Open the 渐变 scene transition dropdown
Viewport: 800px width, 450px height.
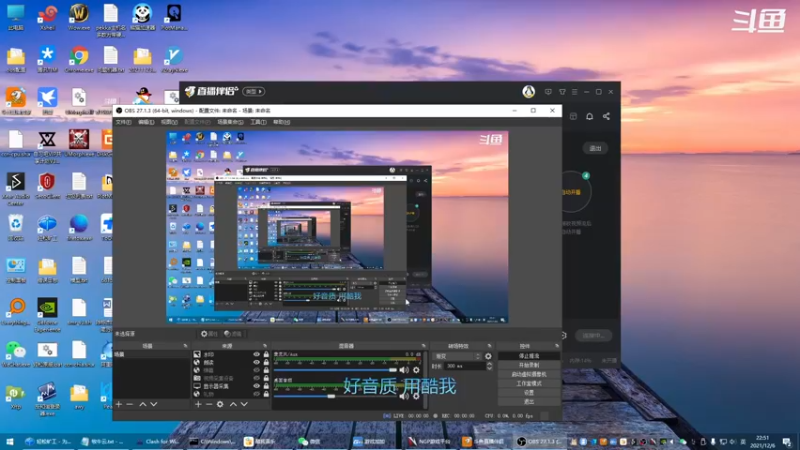click(457, 356)
